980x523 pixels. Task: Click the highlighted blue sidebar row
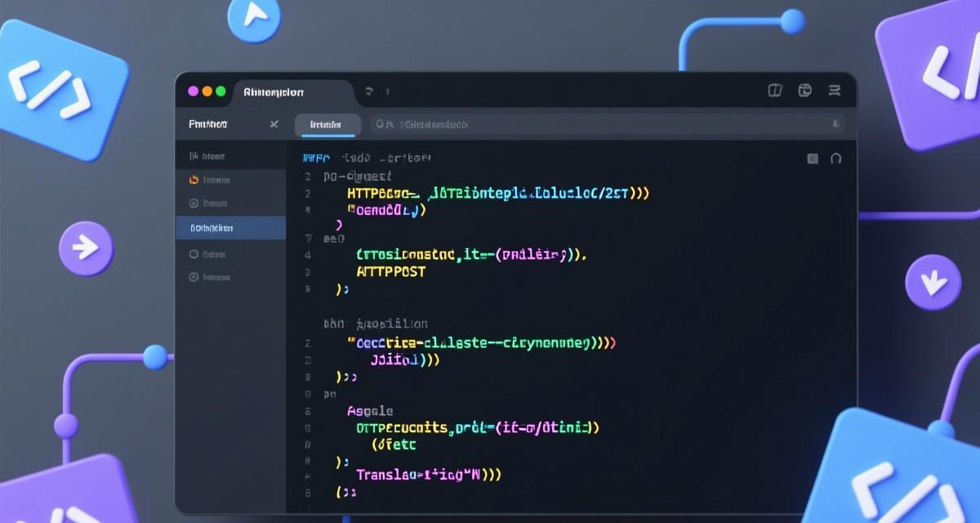tap(230, 228)
